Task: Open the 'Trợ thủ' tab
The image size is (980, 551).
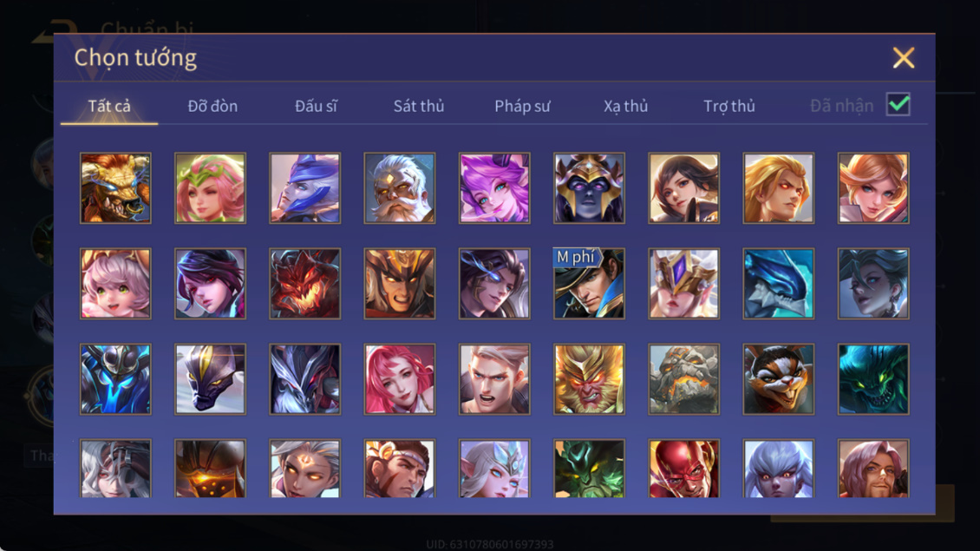Action: pos(729,106)
